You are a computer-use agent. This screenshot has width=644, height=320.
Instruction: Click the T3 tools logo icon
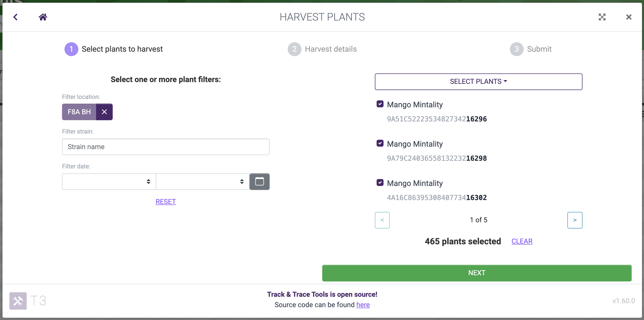point(18,300)
